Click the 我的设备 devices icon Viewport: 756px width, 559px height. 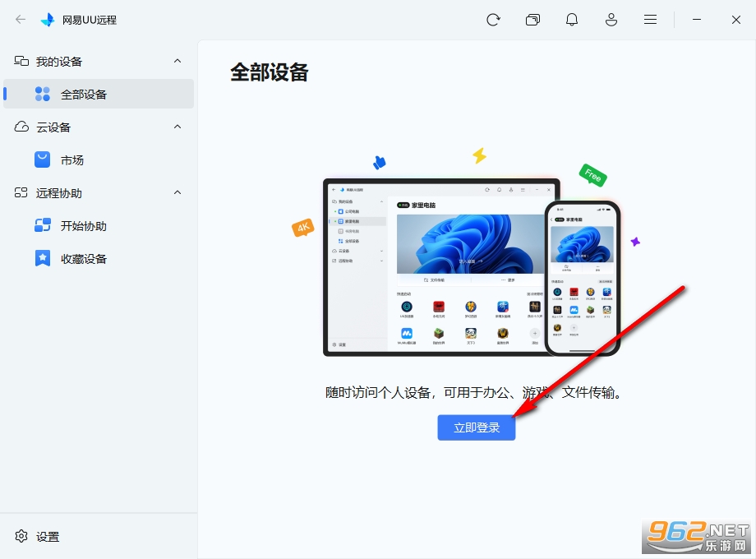21,62
